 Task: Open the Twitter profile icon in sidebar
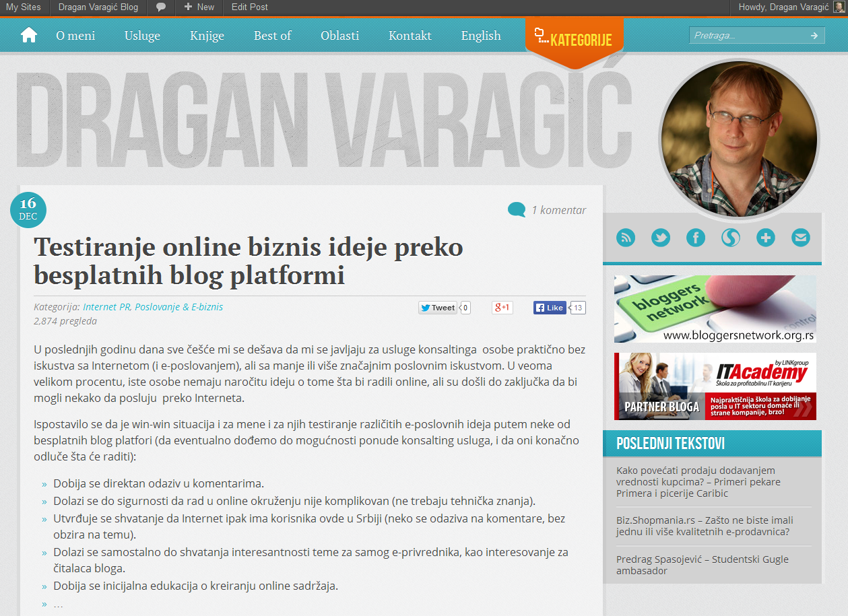[x=661, y=237]
